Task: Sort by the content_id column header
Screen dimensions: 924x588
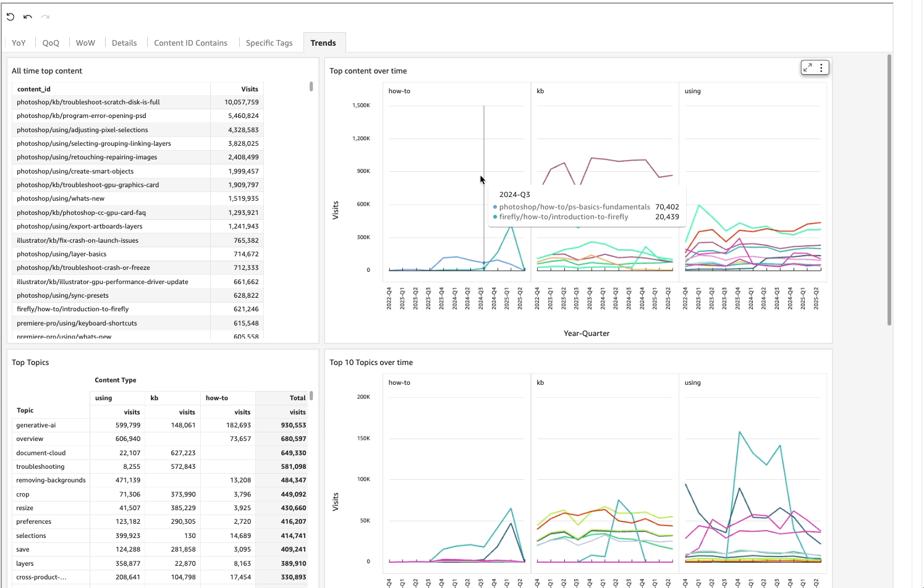Action: pos(33,89)
